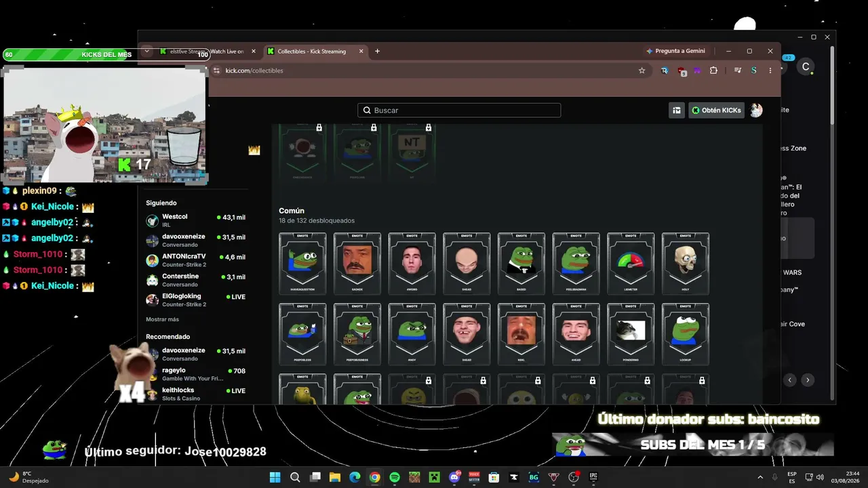
Task: Click the kick.com/collectibles address bar
Action: pos(427,70)
